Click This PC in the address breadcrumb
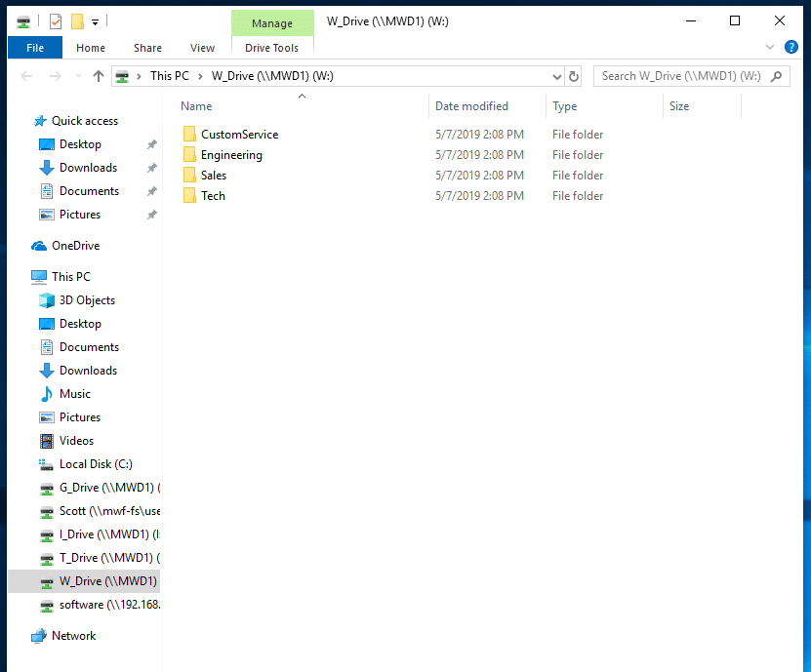The image size is (811, 672). coord(169,76)
